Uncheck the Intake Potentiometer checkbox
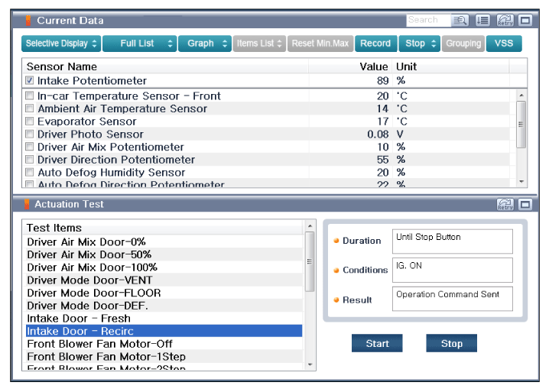549x392 pixels. pyautogui.click(x=30, y=80)
